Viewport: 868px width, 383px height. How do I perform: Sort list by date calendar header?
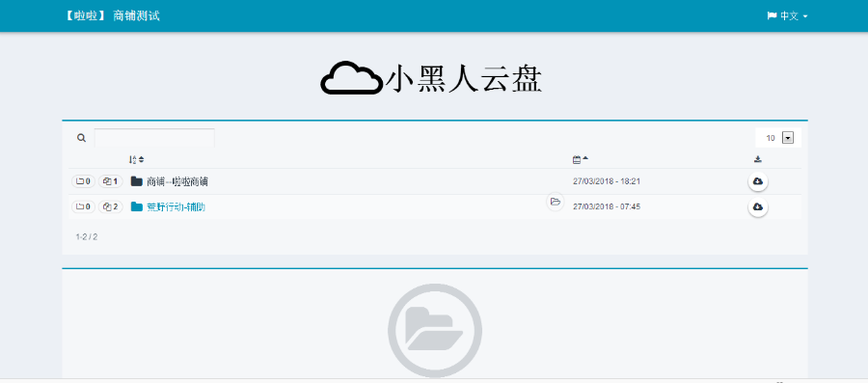[581, 159]
